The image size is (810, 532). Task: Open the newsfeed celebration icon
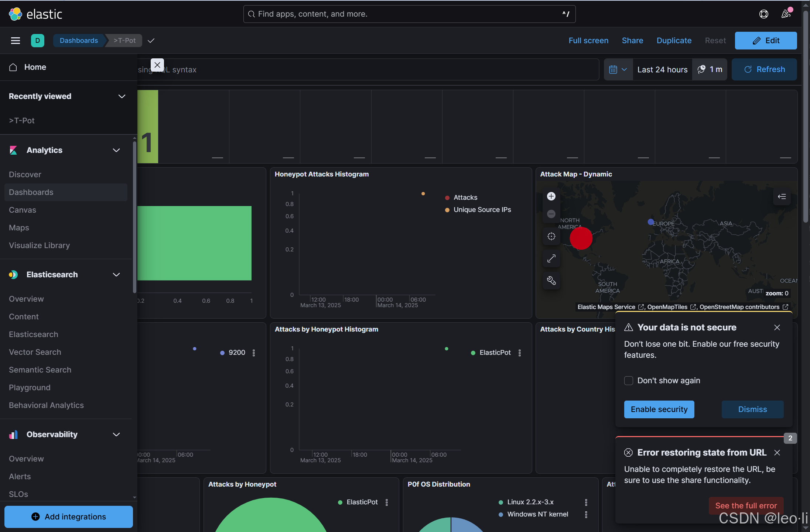pyautogui.click(x=786, y=14)
